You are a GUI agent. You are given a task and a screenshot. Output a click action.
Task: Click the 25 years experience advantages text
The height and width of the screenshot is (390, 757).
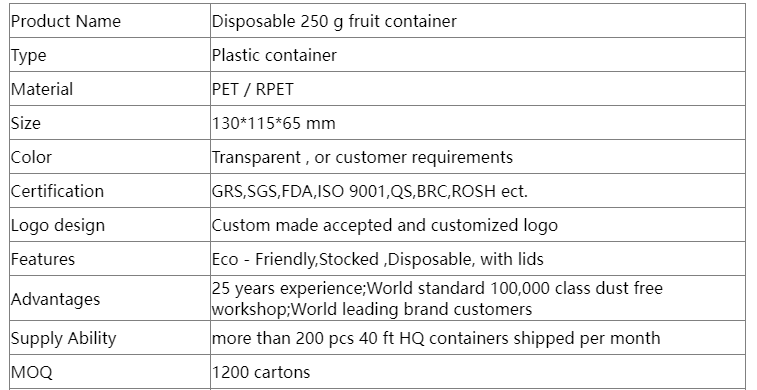[437, 298]
